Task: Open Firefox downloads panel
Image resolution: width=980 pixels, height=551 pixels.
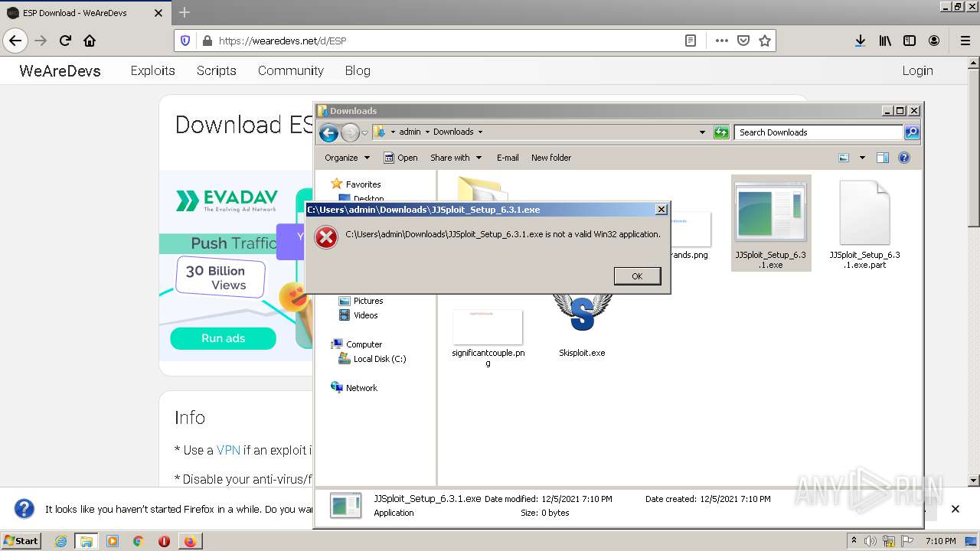Action: pyautogui.click(x=861, y=41)
